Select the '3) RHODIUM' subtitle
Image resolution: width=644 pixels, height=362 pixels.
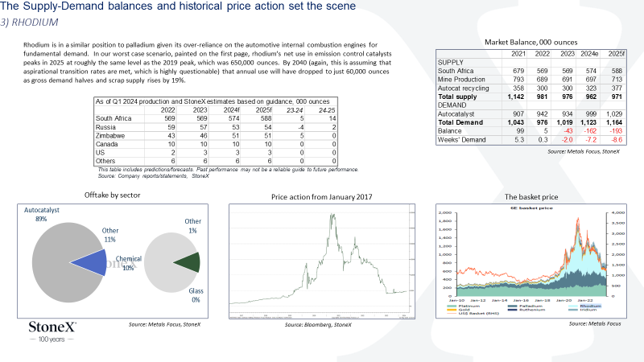(x=29, y=23)
